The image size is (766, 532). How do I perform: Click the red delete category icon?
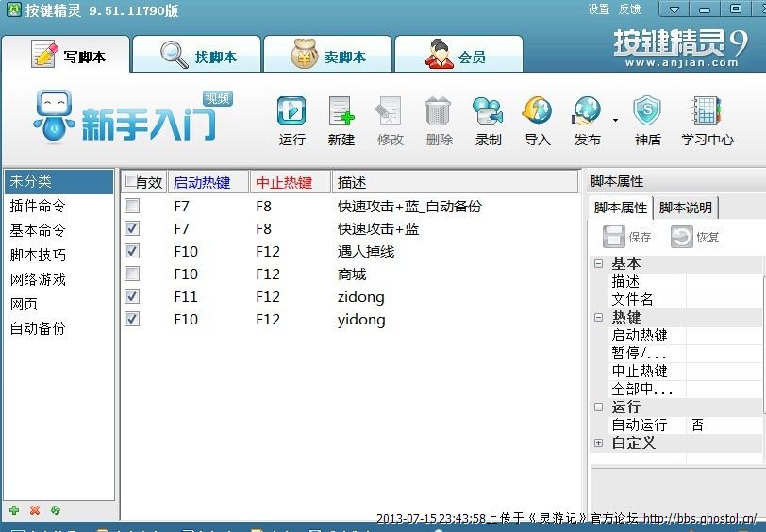click(35, 510)
